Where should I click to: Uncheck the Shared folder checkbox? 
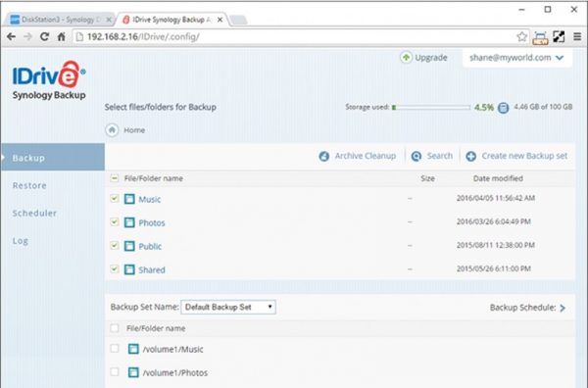[115, 268]
